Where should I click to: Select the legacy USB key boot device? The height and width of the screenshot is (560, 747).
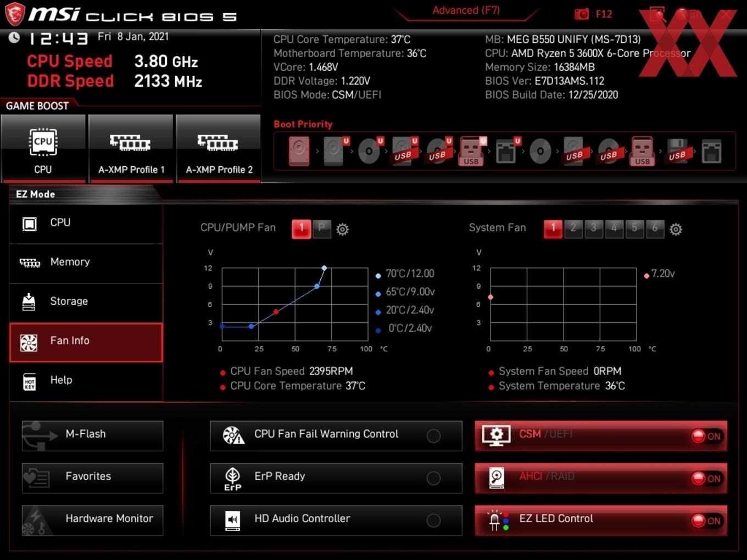[x=643, y=151]
